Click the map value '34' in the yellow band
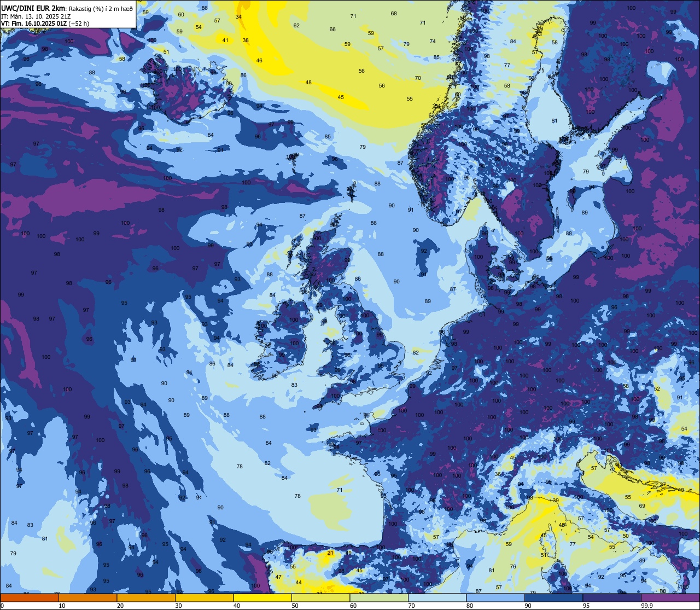700x610 pixels. 238,17
